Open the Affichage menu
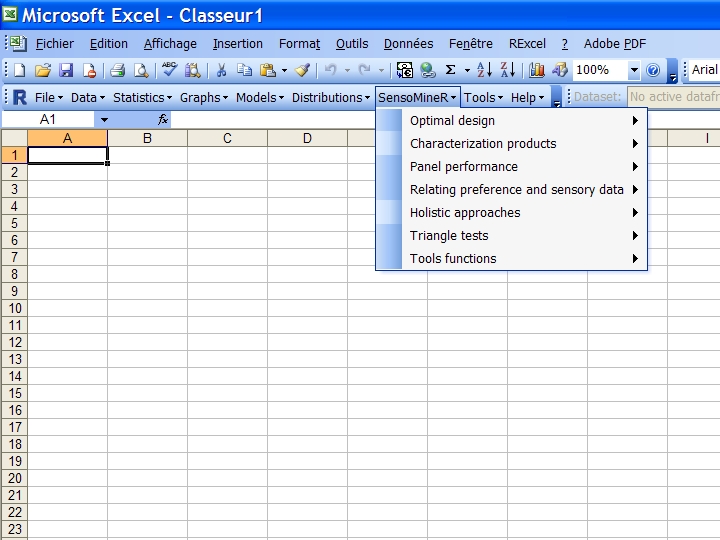The image size is (720, 540). tap(170, 44)
